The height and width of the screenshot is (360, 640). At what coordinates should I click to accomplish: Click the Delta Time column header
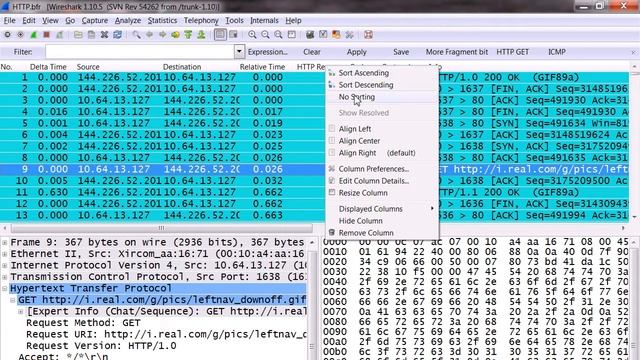click(48, 67)
